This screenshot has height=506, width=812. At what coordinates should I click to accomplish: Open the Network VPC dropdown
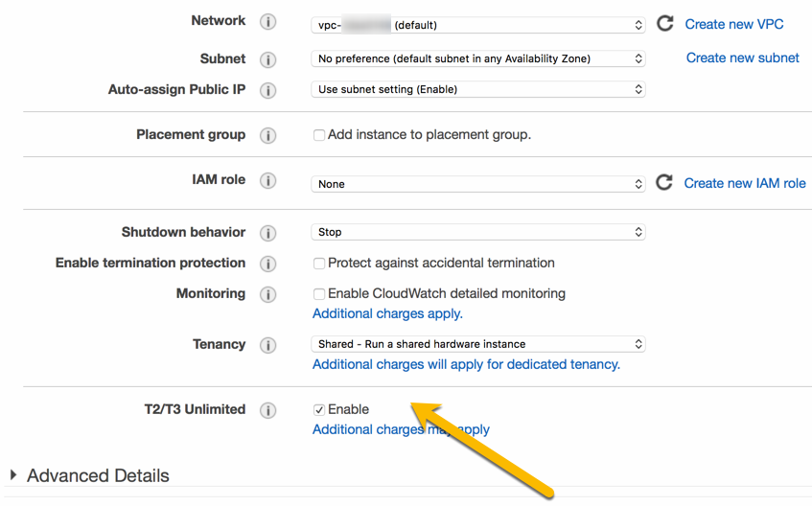477,25
